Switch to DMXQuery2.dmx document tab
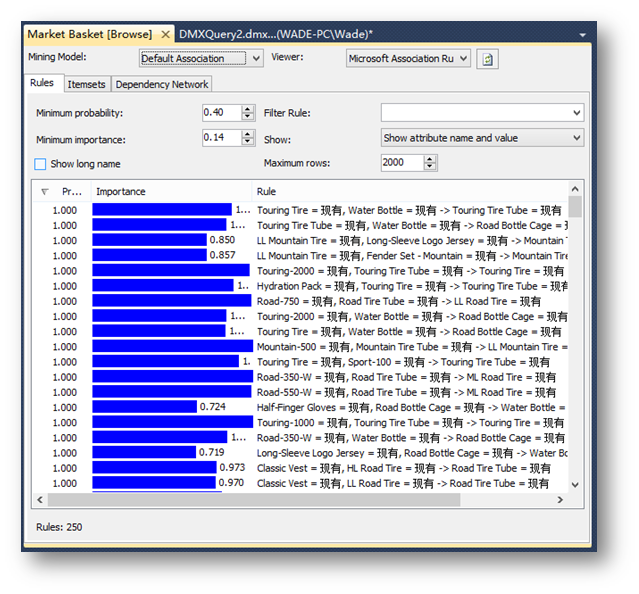This screenshot has height=594, width=639. [275, 34]
